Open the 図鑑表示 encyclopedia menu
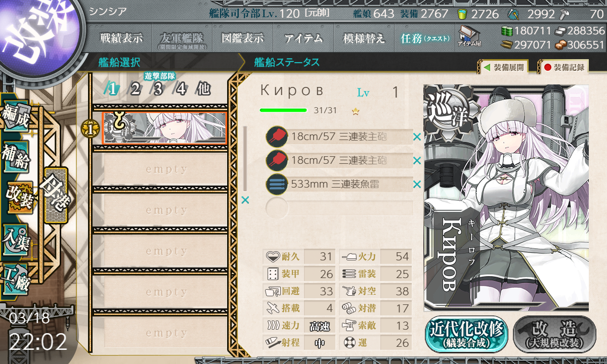This screenshot has width=607, height=364. point(243,38)
